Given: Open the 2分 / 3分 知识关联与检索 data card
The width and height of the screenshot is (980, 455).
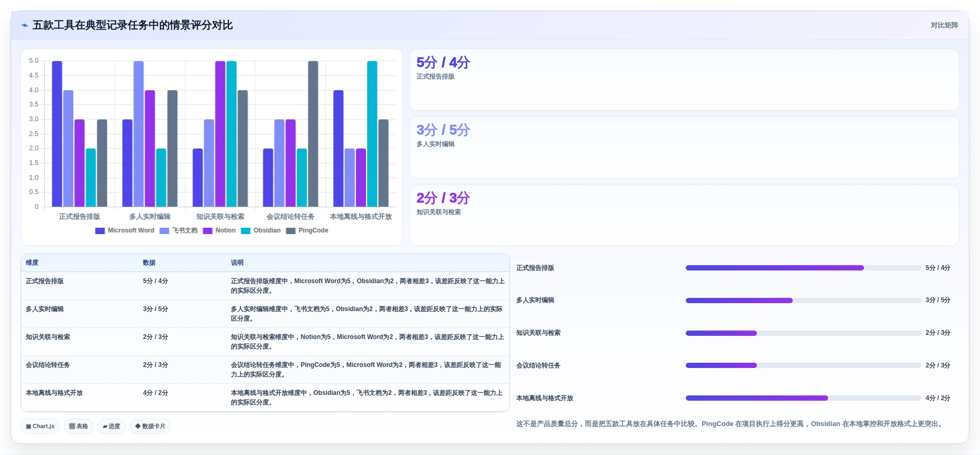Looking at the screenshot, I should point(684,215).
